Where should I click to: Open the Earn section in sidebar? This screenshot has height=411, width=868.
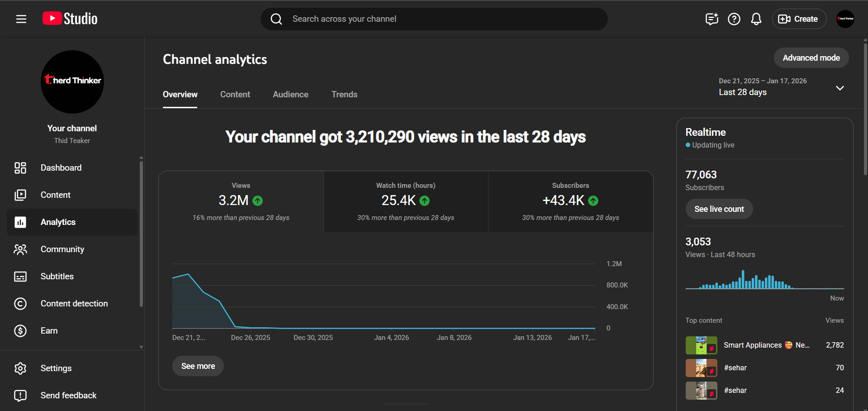(x=49, y=331)
